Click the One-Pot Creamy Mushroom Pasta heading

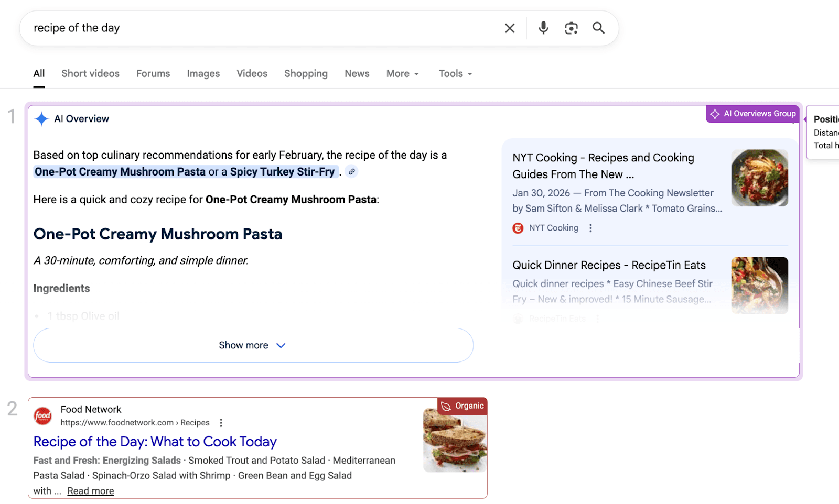point(158,234)
